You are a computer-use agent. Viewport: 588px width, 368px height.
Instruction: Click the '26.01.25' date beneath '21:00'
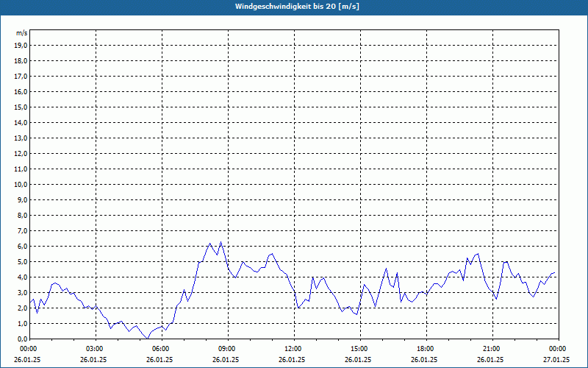point(490,359)
